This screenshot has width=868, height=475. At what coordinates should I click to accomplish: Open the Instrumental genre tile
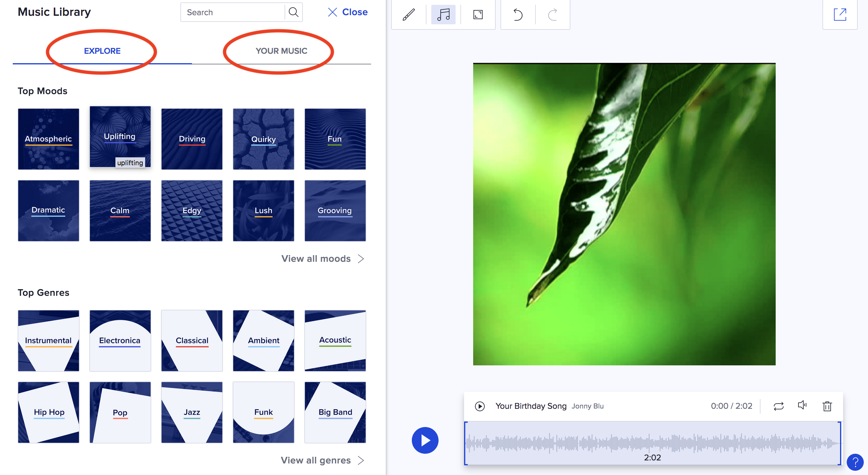coord(49,340)
